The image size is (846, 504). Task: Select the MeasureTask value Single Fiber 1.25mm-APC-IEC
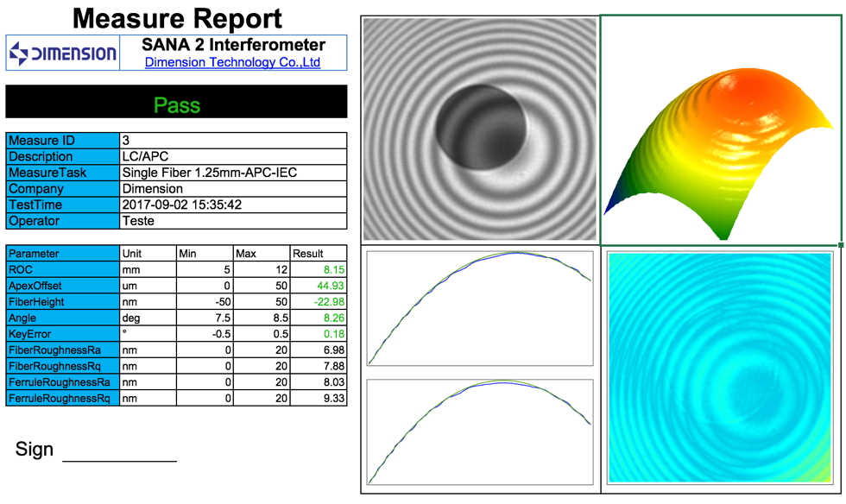click(210, 173)
